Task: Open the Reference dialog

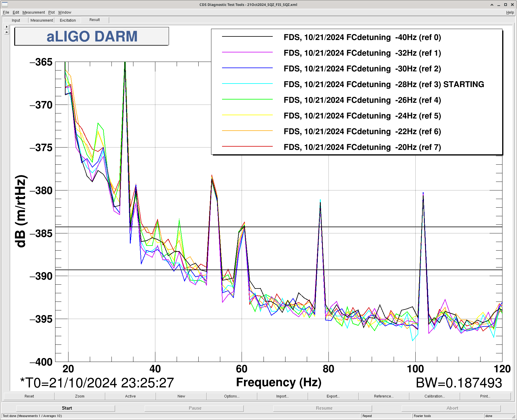Action: click(x=384, y=396)
